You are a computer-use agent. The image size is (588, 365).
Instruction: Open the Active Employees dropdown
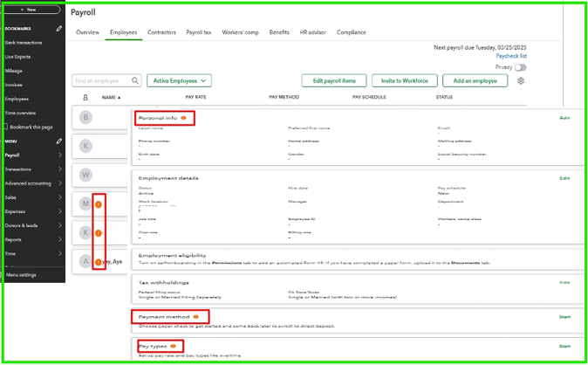pyautogui.click(x=179, y=80)
